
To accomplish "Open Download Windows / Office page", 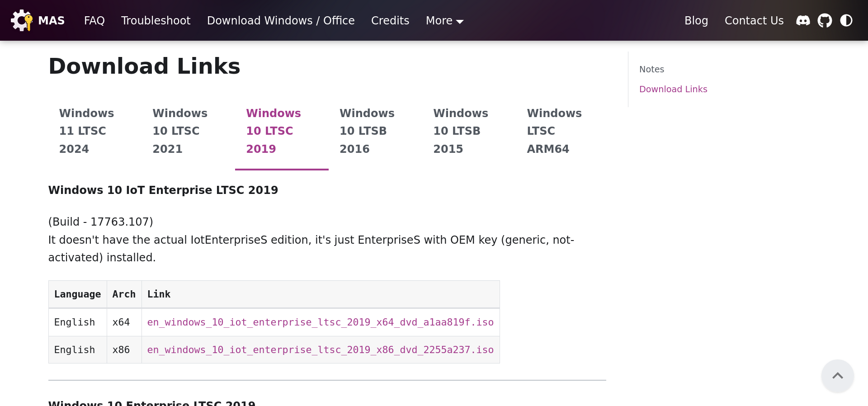I will coord(281,21).
